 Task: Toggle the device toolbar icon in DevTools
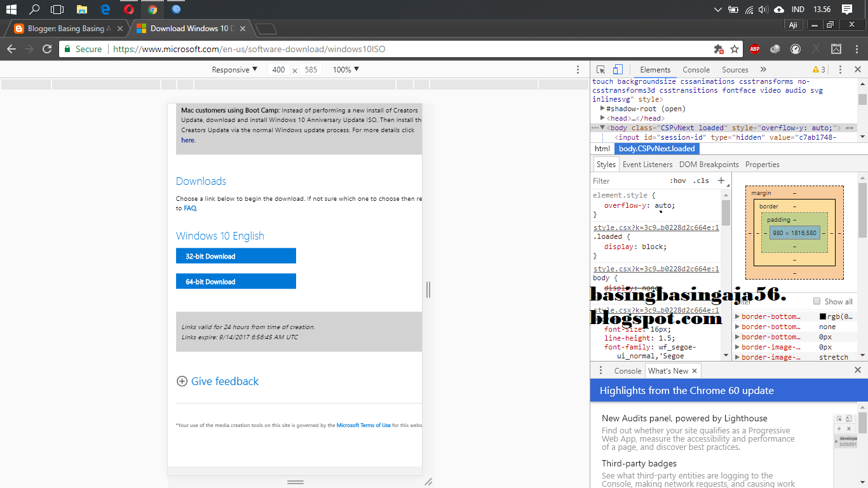tap(618, 70)
